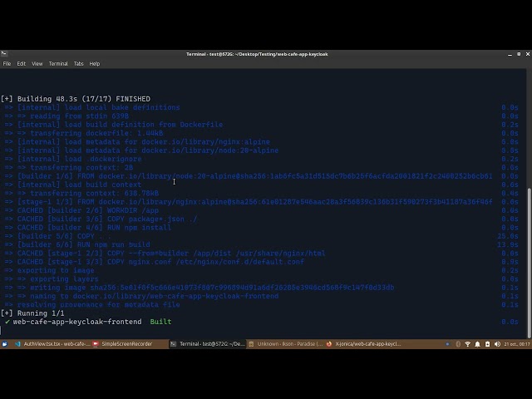Click the green 'Built' status text
Viewport: 532px width, 399px height.
[x=160, y=322]
